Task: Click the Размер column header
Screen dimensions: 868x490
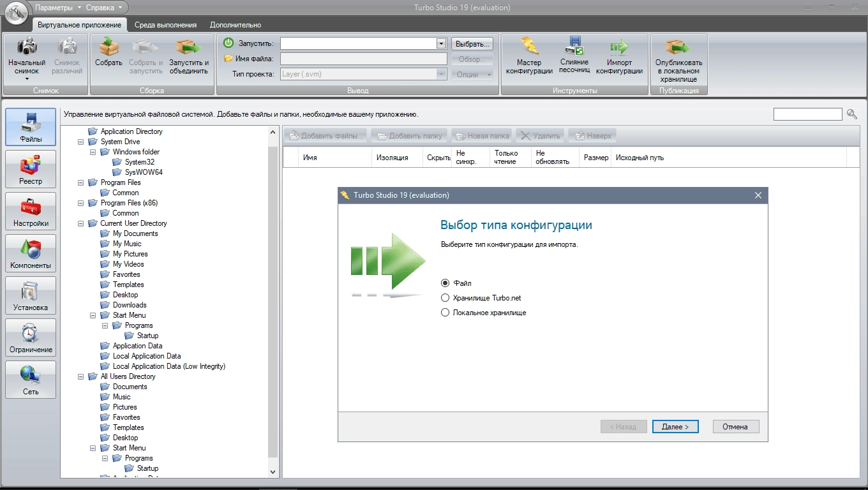Action: pyautogui.click(x=595, y=157)
